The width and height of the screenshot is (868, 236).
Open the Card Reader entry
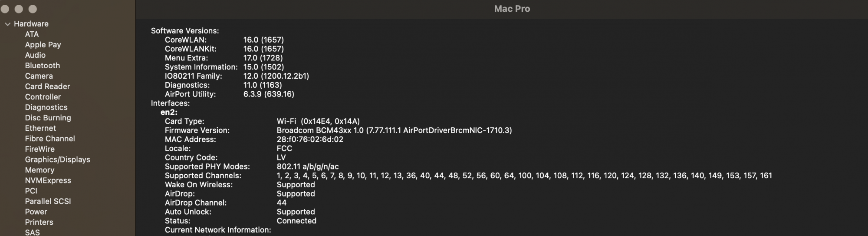(47, 86)
